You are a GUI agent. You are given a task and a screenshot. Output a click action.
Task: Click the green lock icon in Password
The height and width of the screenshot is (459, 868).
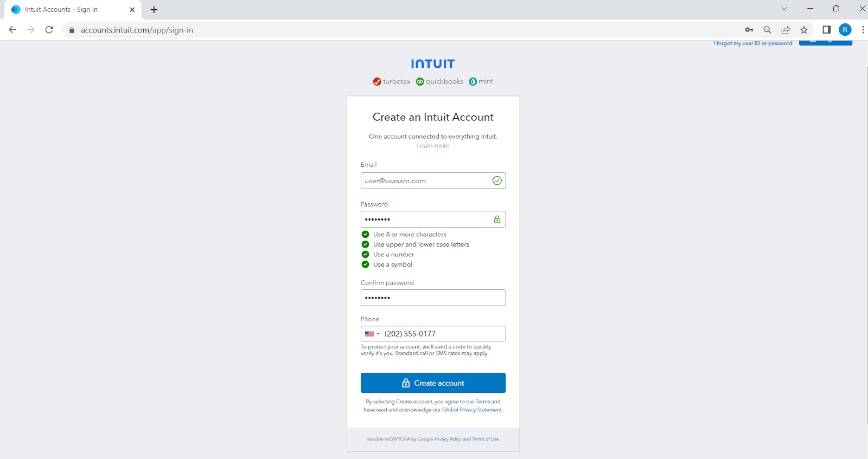pos(497,219)
